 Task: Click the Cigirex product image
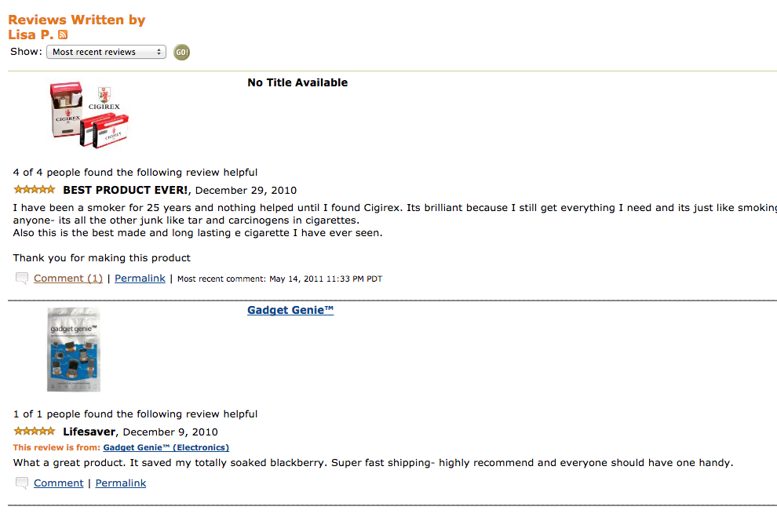click(89, 115)
